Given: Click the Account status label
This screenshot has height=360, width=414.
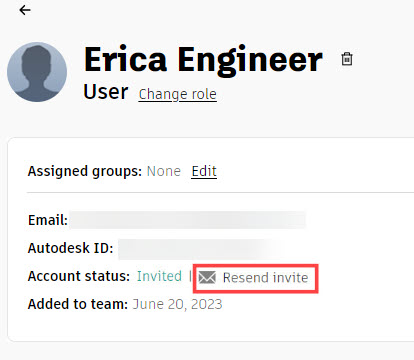Looking at the screenshot, I should pyautogui.click(x=79, y=276).
